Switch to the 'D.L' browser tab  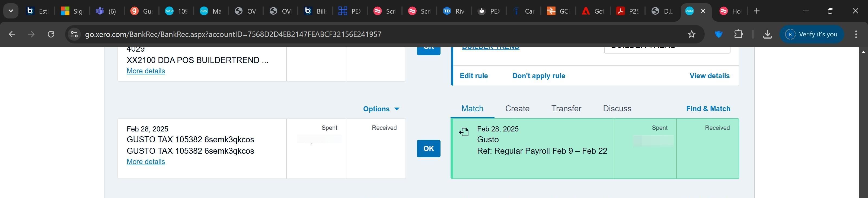pos(662,11)
